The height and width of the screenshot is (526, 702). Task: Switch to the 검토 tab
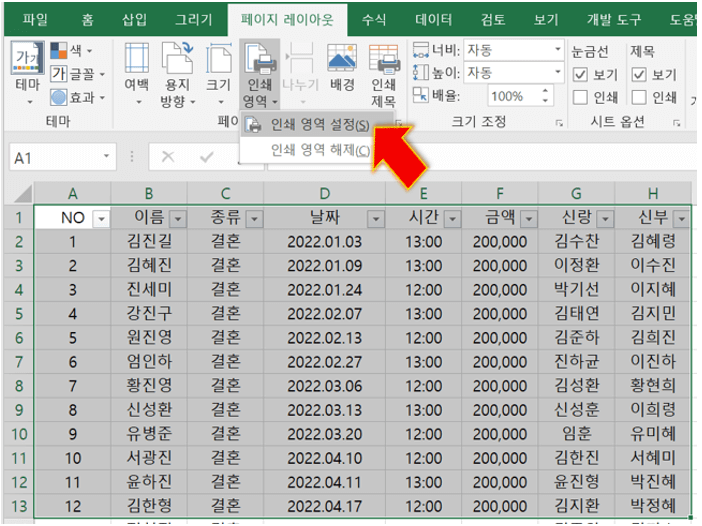(x=493, y=20)
